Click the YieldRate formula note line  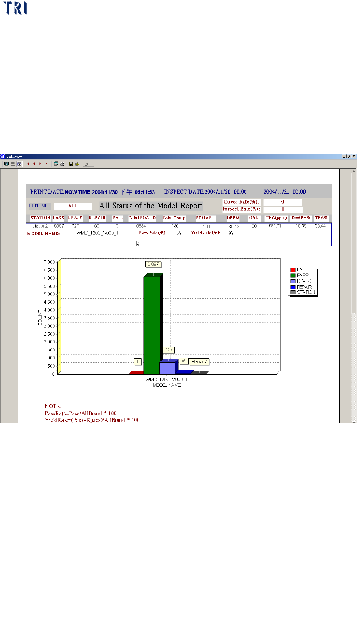[92, 420]
